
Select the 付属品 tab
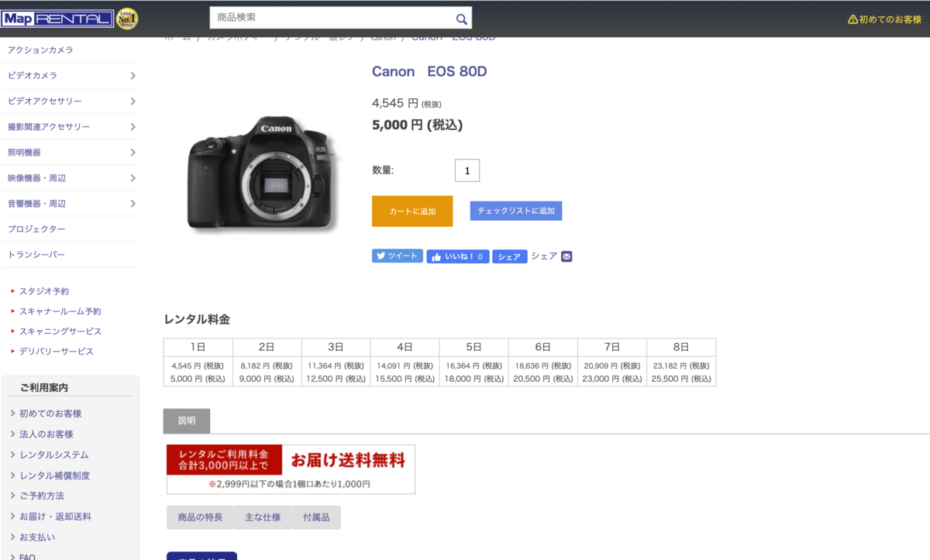(x=316, y=517)
